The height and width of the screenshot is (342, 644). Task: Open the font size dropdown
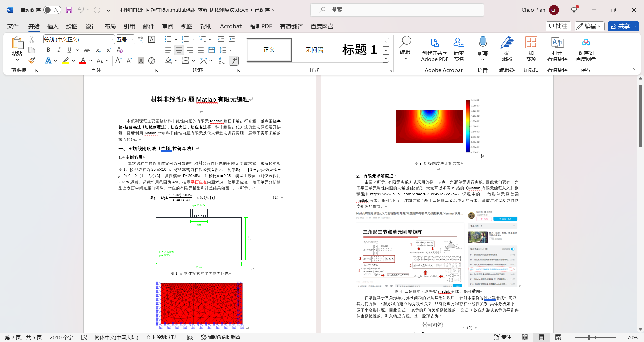pos(132,40)
